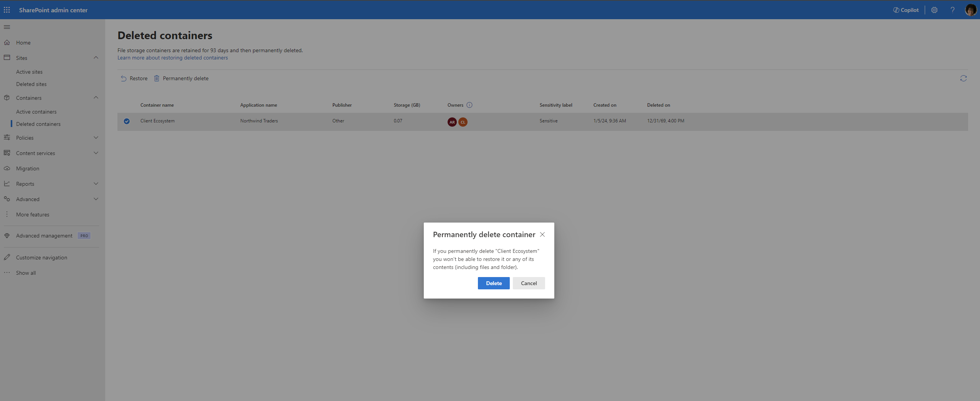Expand the Advanced section chevron
The width and height of the screenshot is (980, 401).
96,199
